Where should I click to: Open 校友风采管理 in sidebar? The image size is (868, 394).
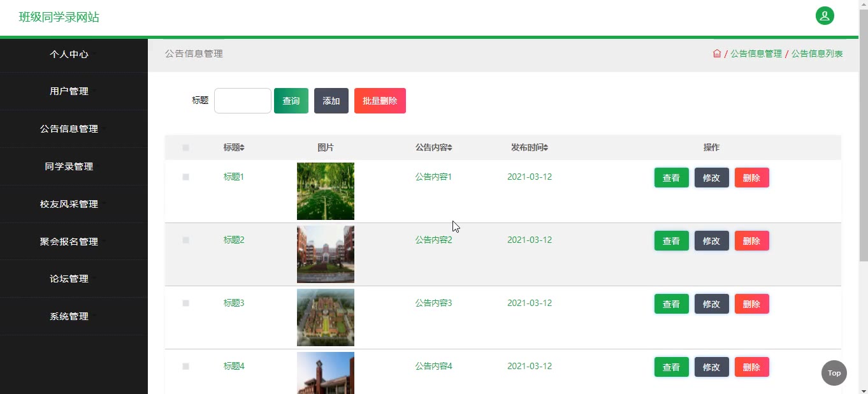click(74, 204)
